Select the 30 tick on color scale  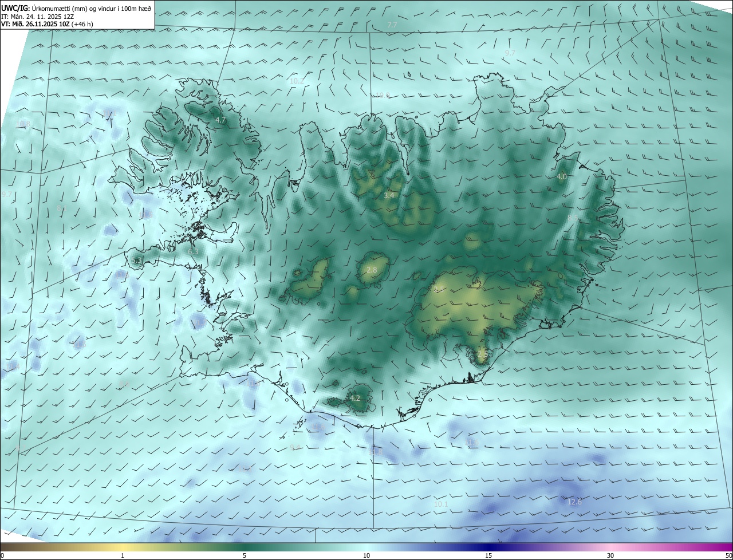tap(610, 555)
